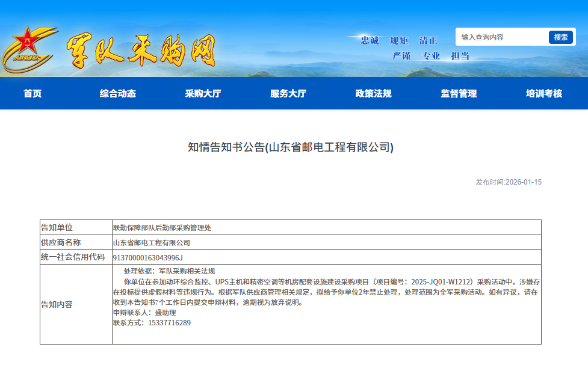
Task: Click the 严谨 slogan text in header
Action: tap(401, 56)
